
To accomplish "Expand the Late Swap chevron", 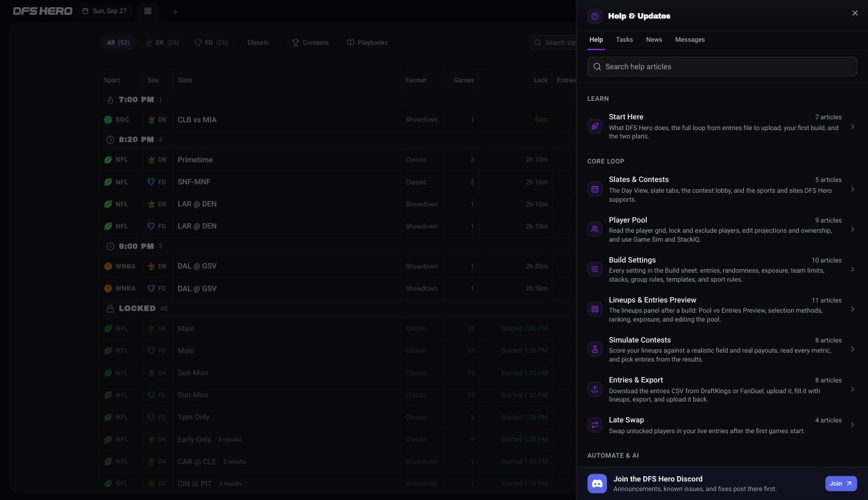I will click(852, 425).
